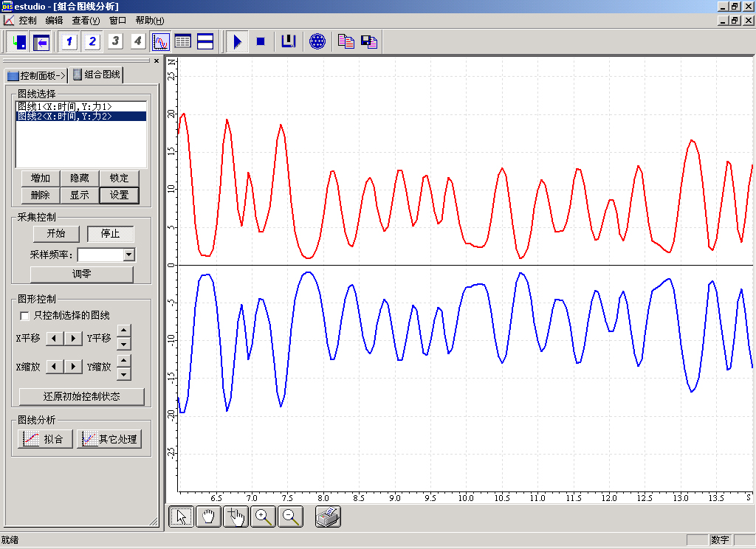Toggle the 开始 acquisition button
Screen dimensions: 756x549
click(56, 234)
